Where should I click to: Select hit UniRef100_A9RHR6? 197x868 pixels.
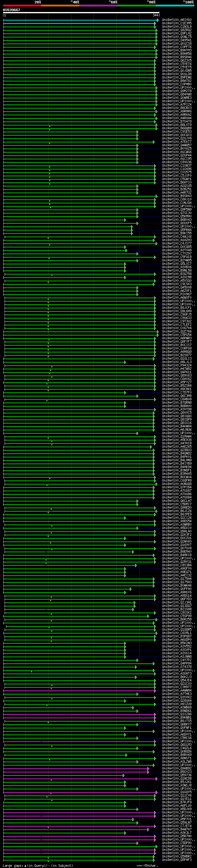[x=177, y=111]
